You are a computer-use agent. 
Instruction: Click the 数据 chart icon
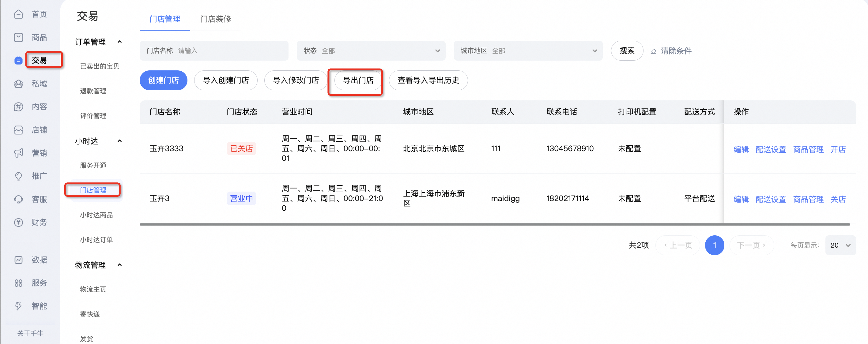coord(19,260)
